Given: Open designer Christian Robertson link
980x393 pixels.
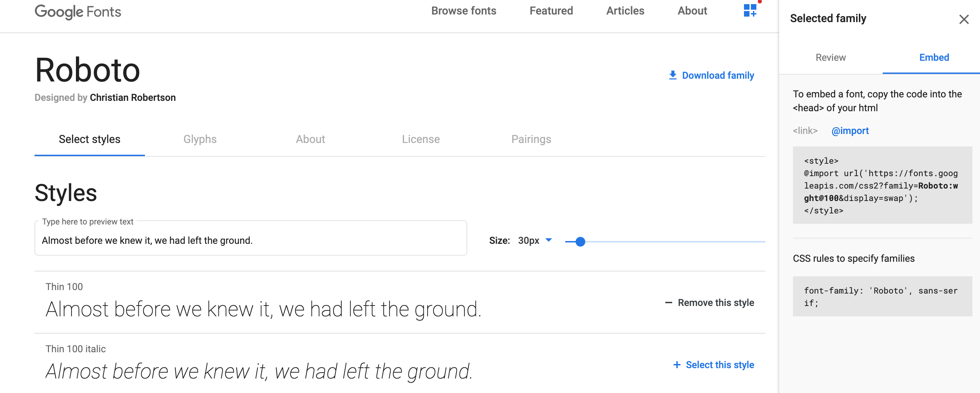Looking at the screenshot, I should click(133, 97).
